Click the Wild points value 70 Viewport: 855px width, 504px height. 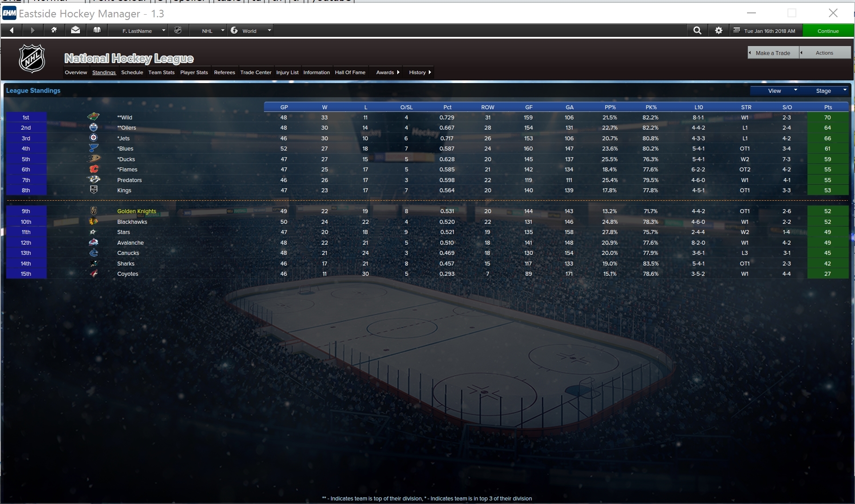827,117
